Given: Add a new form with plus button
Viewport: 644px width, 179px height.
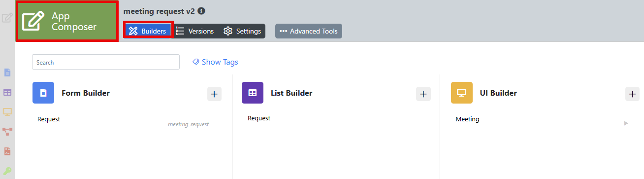Looking at the screenshot, I should pyautogui.click(x=214, y=94).
